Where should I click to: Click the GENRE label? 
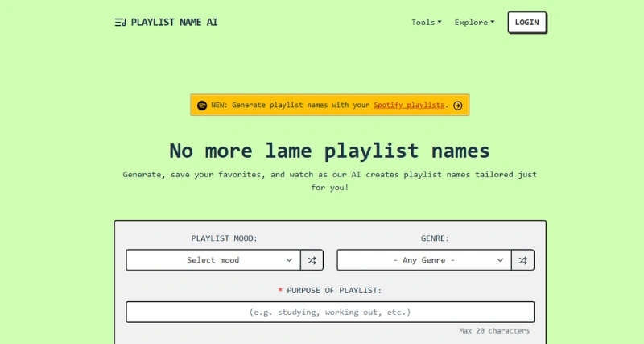coord(435,238)
